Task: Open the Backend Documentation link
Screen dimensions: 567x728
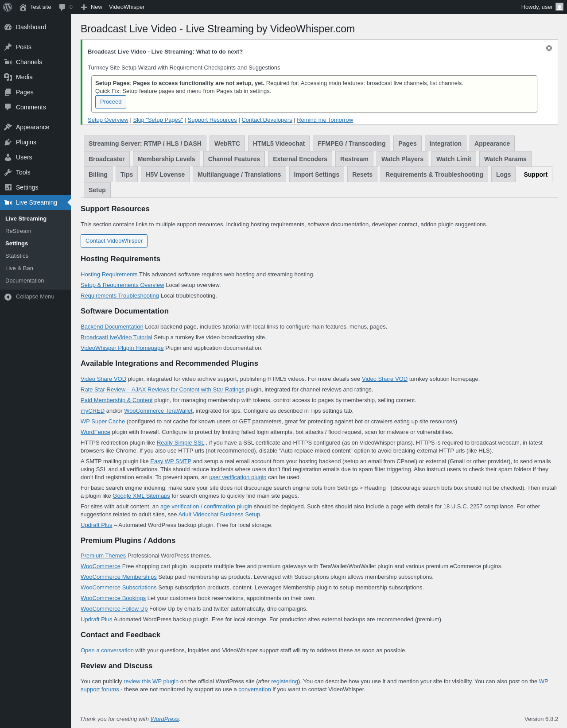Action: (112, 327)
